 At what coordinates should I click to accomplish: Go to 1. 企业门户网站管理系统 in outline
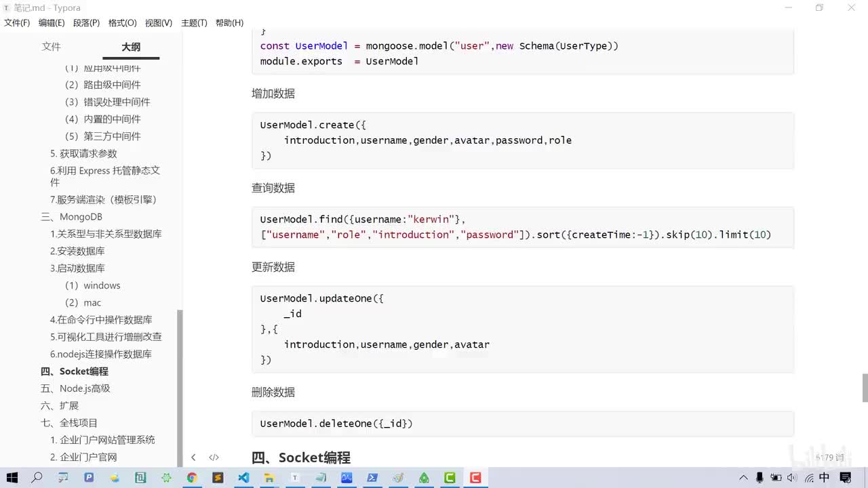[x=102, y=440]
